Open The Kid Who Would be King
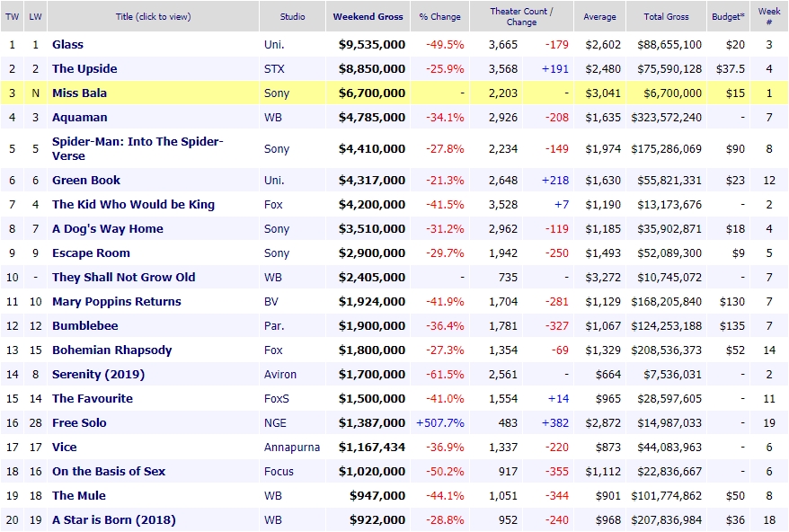This screenshot has height=532, width=789. [x=133, y=204]
